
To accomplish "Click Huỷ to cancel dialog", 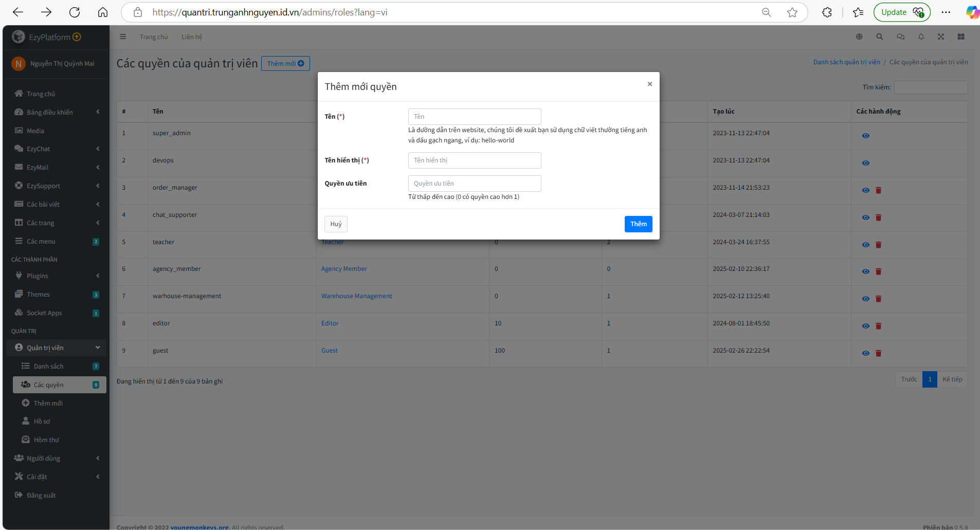I will point(336,224).
